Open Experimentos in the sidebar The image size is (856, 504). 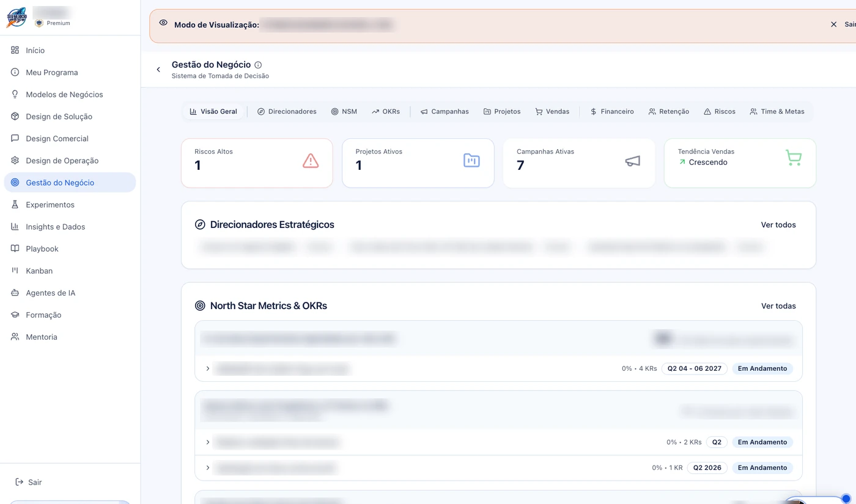click(x=70, y=205)
